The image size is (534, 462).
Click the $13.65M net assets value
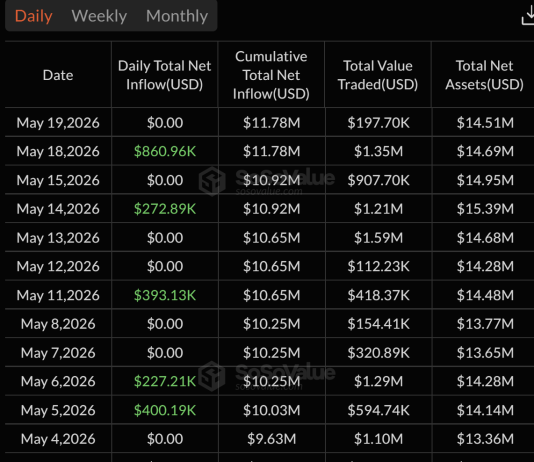pyautogui.click(x=485, y=353)
